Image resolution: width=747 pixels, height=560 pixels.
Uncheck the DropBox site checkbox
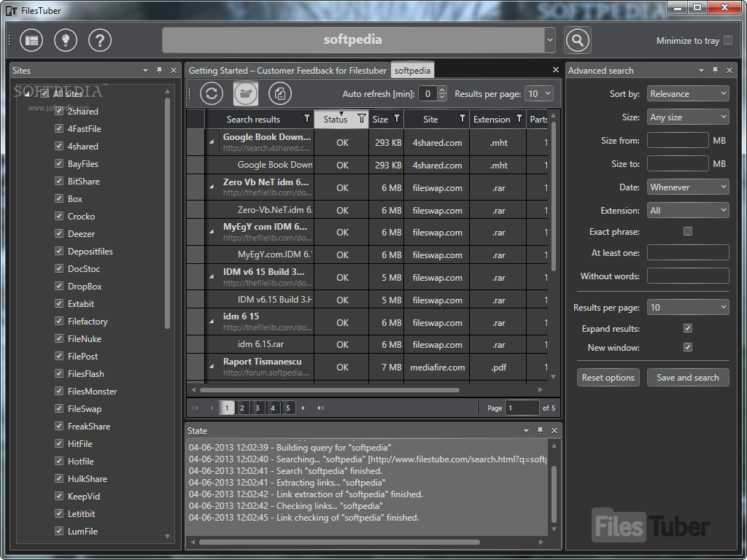pos(59,286)
